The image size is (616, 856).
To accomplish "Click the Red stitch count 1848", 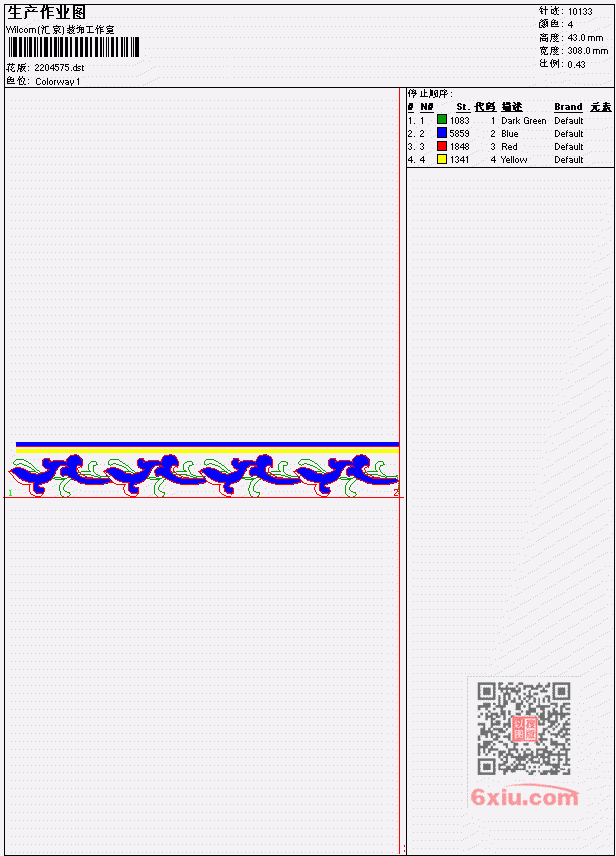I will [459, 147].
